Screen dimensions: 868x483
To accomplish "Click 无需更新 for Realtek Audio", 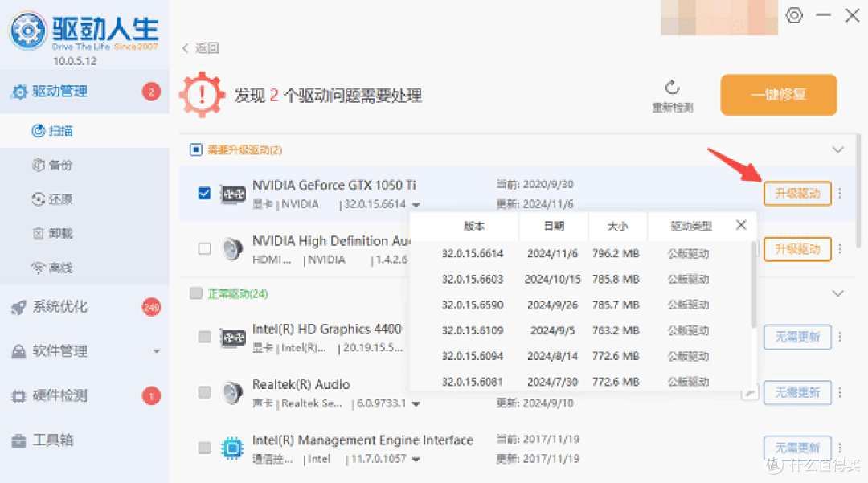I will (797, 392).
